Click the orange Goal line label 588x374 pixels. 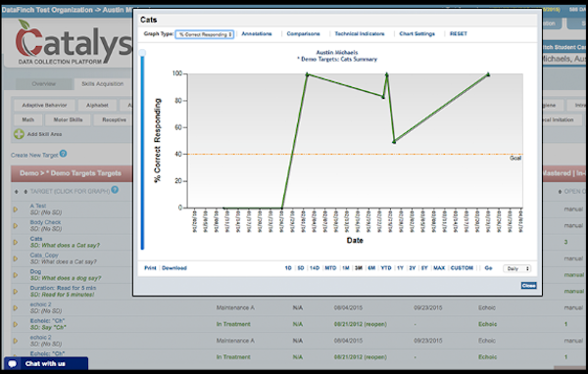click(515, 159)
